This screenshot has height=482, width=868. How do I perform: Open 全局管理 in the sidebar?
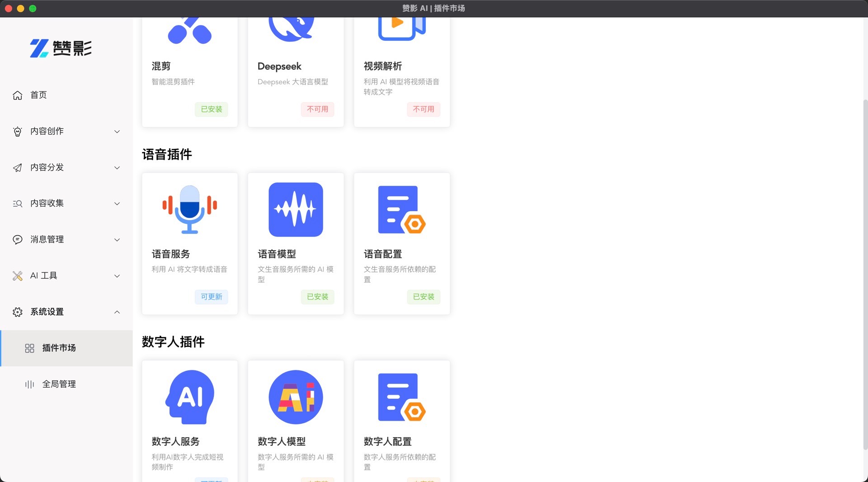pyautogui.click(x=59, y=384)
